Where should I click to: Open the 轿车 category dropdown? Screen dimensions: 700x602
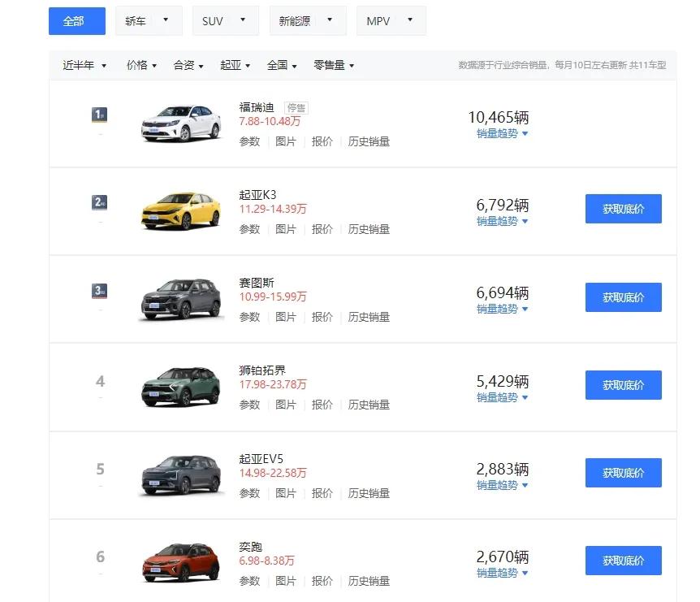[x=149, y=21]
